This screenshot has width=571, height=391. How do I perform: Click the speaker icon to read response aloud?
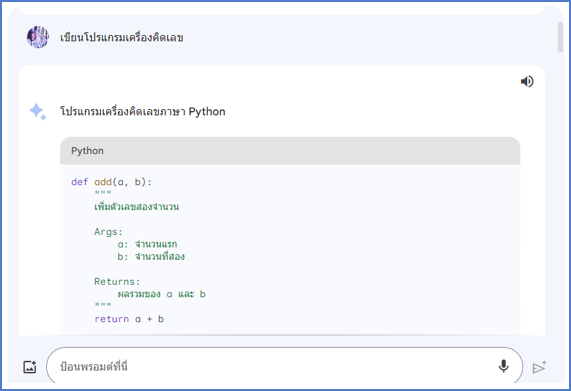click(x=527, y=81)
